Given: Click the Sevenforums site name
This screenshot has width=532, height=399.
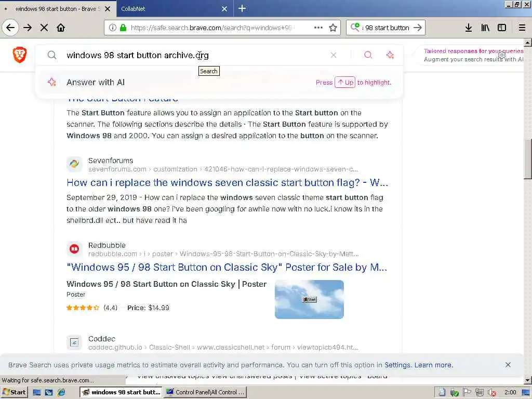Looking at the screenshot, I should tap(111, 161).
